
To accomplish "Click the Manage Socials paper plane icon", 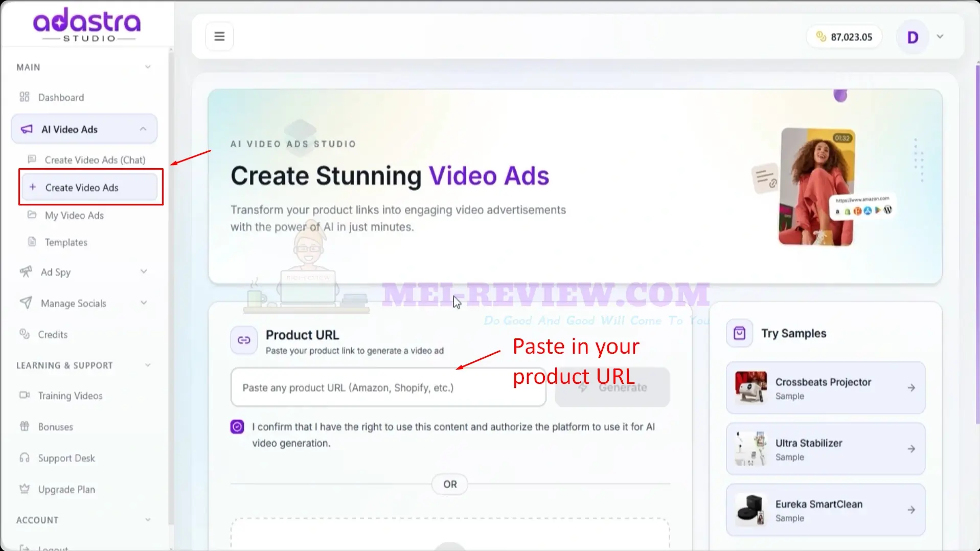I will click(26, 303).
